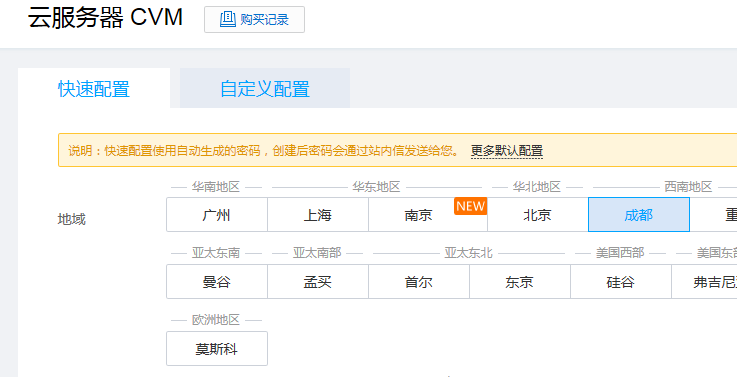Click the 欧洲地区 group heading
737x377 pixels.
[x=216, y=320]
